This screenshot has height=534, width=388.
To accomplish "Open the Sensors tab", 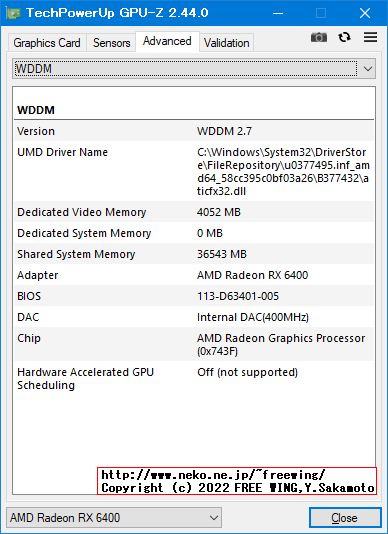I will click(x=111, y=43).
